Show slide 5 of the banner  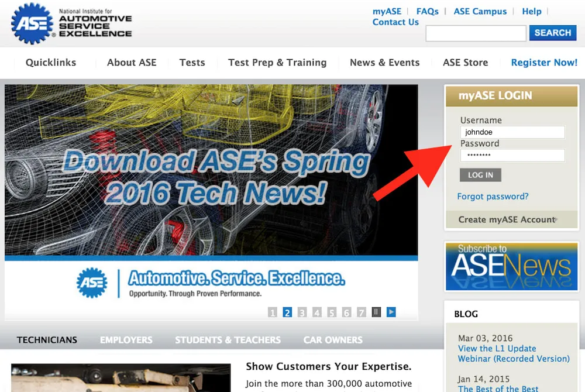coord(332,312)
